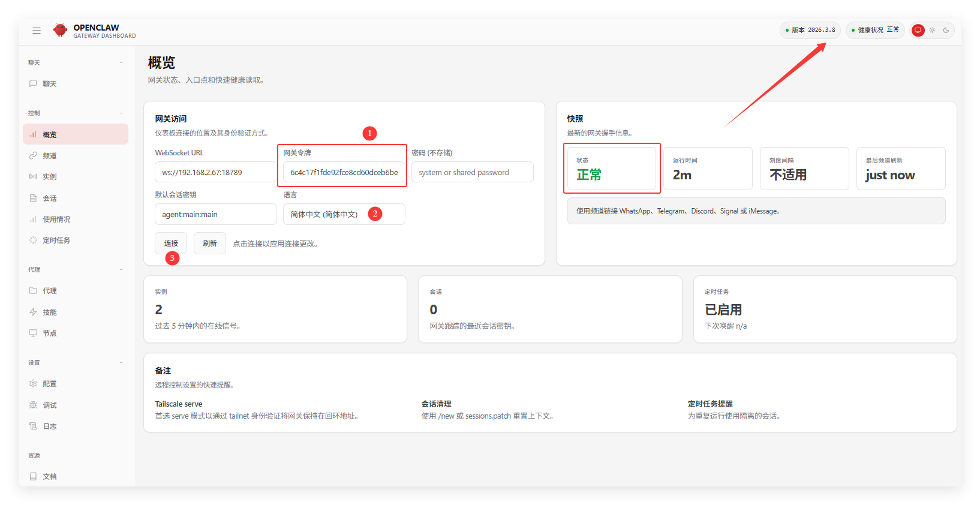Viewport: 980px width, 505px height.
Task: Click the WebSocket URL input field
Action: 215,173
